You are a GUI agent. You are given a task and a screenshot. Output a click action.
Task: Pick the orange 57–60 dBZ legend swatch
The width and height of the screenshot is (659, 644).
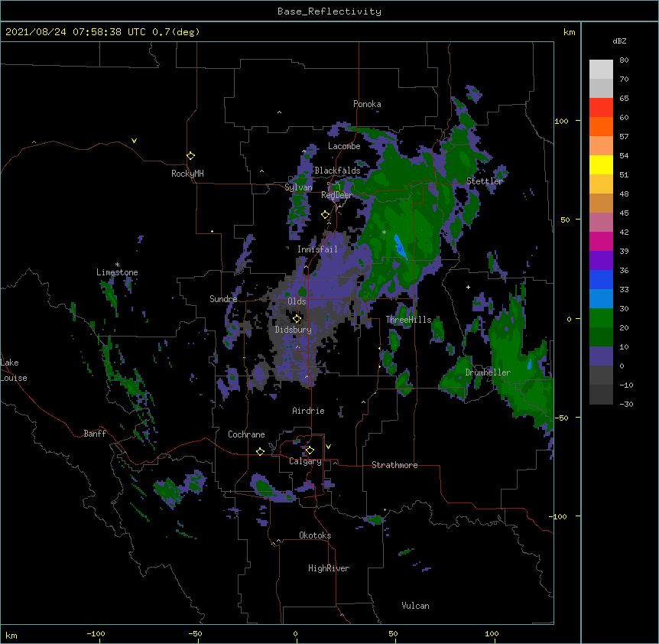point(601,126)
